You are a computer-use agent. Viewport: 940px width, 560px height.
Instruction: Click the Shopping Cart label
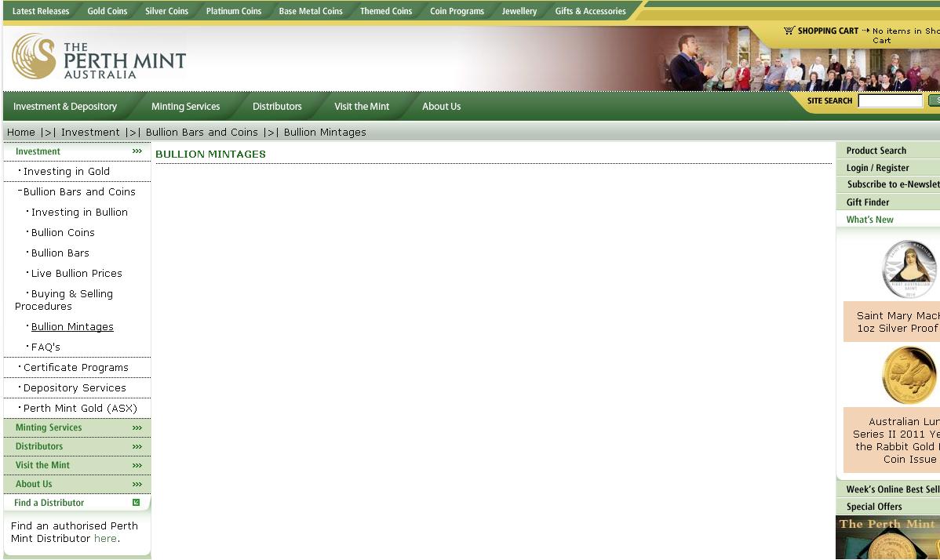[x=828, y=31]
